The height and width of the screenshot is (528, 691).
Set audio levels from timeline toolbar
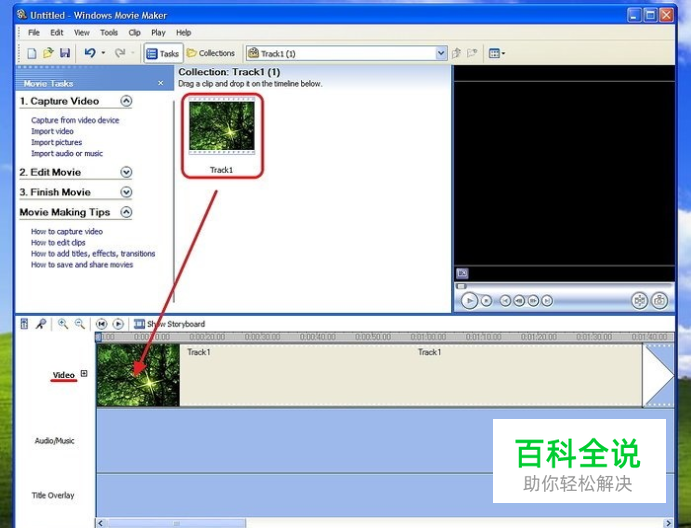[25, 324]
